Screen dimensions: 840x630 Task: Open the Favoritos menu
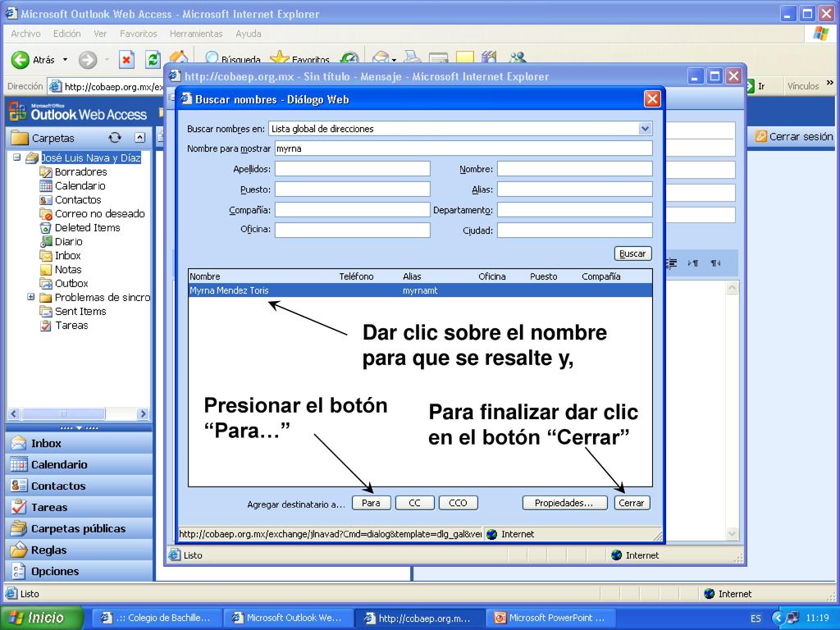pyautogui.click(x=138, y=34)
